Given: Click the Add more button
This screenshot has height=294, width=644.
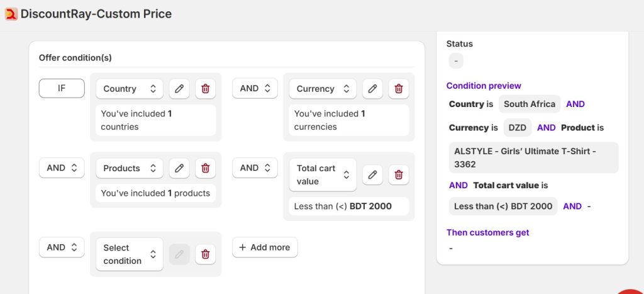Looking at the screenshot, I should (x=265, y=247).
